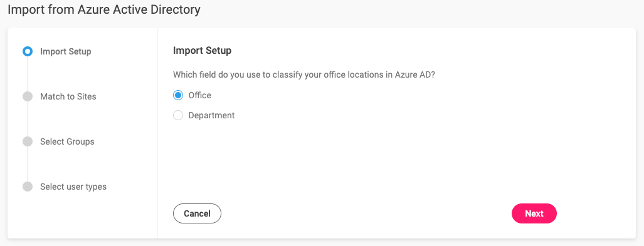
Task: Click the Office option label
Action: tap(199, 95)
